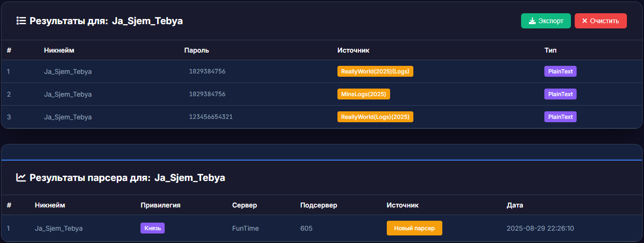644x243 pixels.
Task: Select MineLogs(2025) source badge
Action: 364,94
